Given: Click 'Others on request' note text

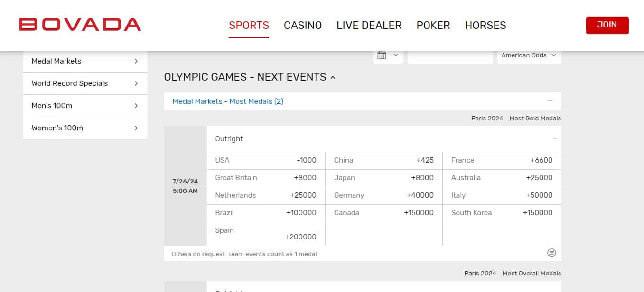Looking at the screenshot, I should point(244,254).
